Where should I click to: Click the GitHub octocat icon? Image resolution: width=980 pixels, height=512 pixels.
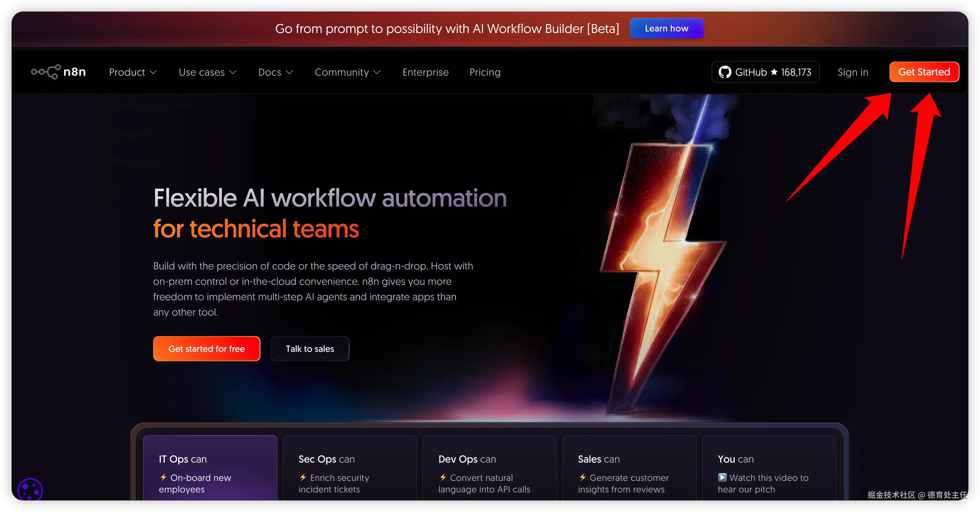pos(725,72)
